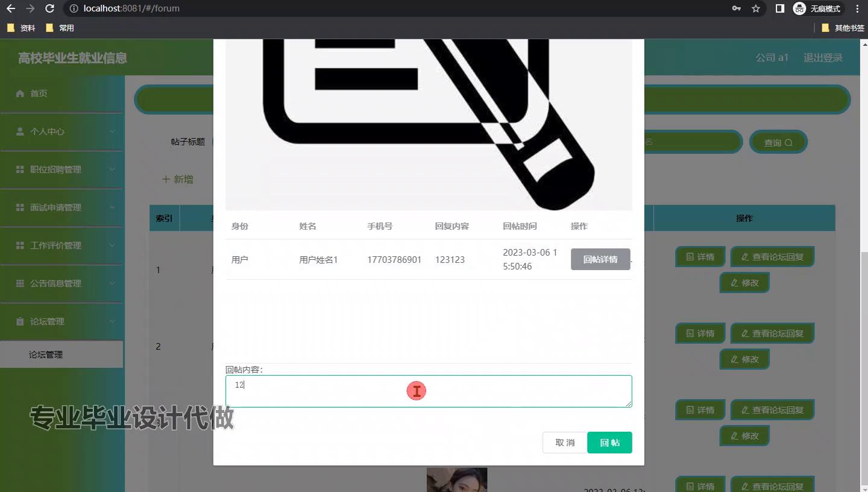Click the 操作 column header in forum table

click(x=744, y=218)
